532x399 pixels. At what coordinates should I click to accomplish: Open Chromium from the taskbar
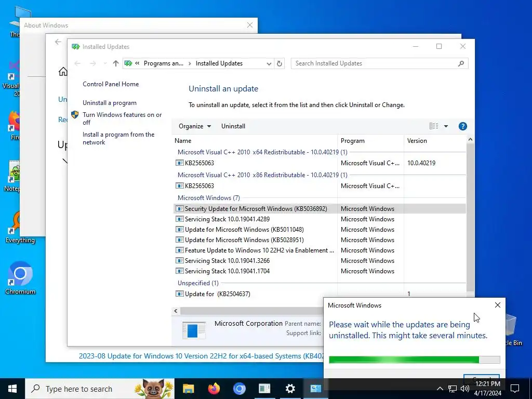pyautogui.click(x=239, y=389)
